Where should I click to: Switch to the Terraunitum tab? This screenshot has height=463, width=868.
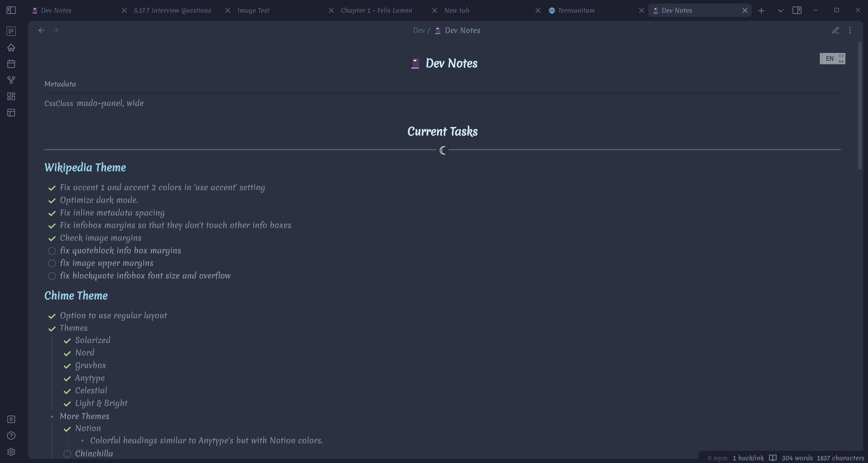point(576,10)
